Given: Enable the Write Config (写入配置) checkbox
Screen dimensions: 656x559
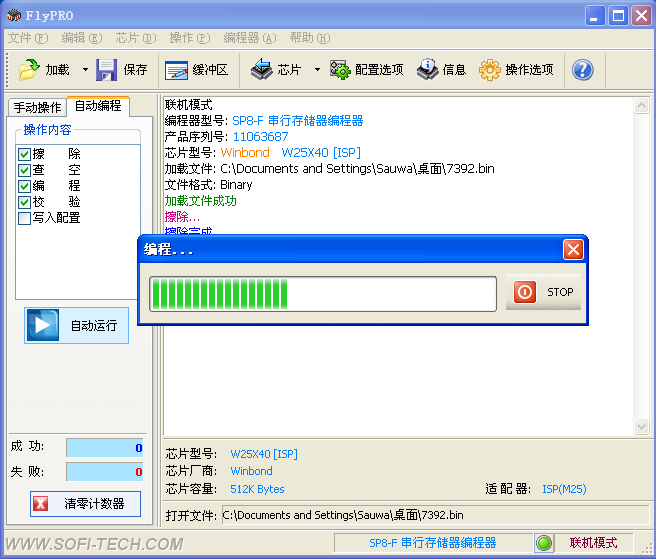Looking at the screenshot, I should [x=25, y=218].
